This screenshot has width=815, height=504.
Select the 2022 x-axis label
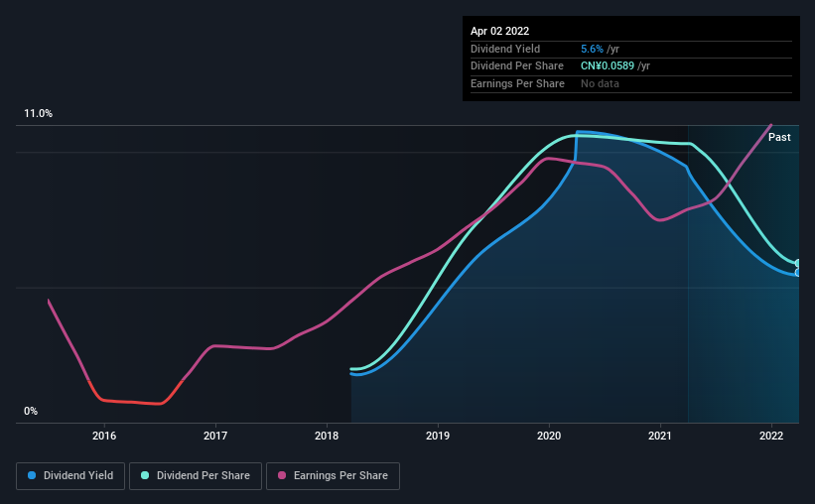[771, 436]
